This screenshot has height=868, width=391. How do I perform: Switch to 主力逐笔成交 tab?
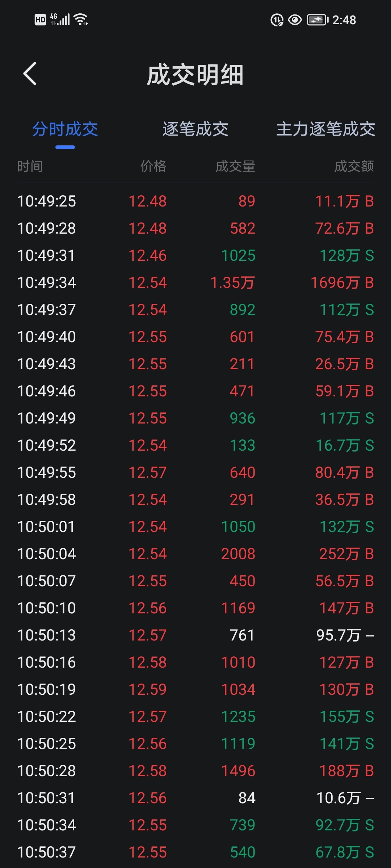pyautogui.click(x=325, y=129)
